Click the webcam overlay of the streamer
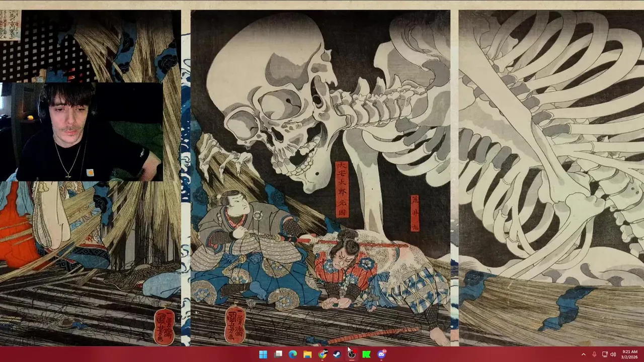 pyautogui.click(x=82, y=132)
